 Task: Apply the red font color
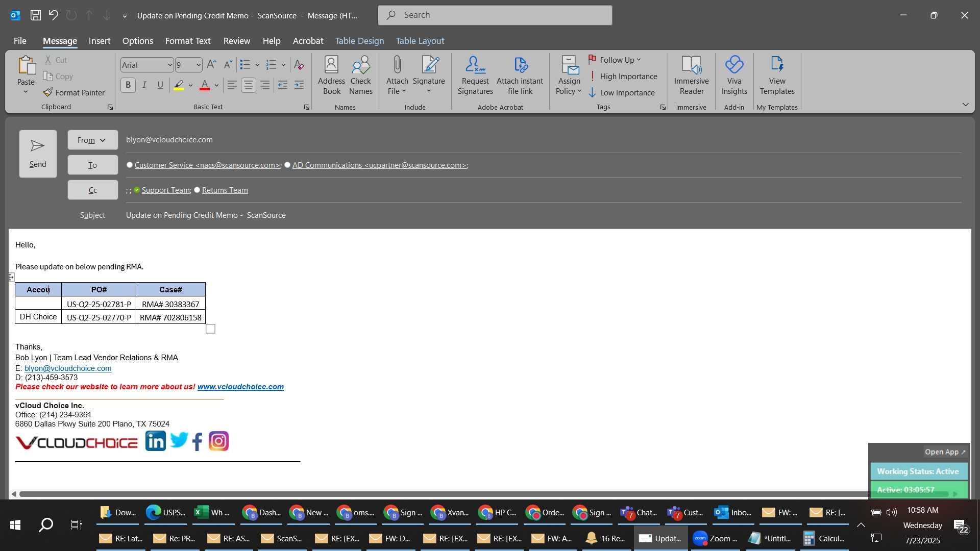click(x=205, y=85)
